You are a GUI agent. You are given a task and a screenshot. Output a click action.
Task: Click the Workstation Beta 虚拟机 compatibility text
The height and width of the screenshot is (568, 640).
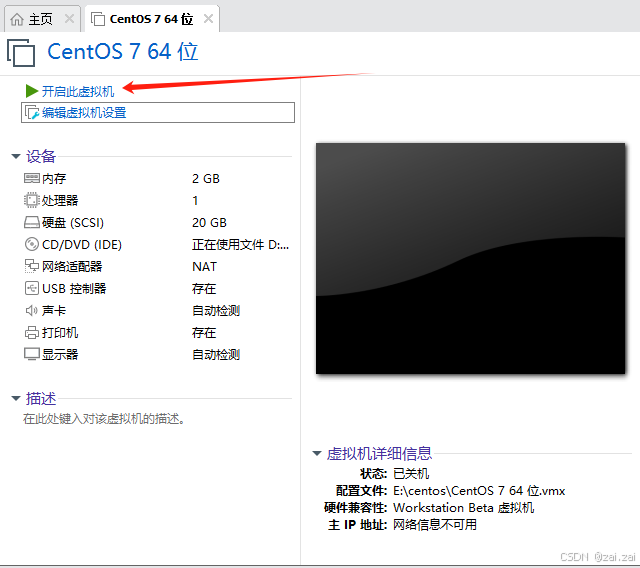[x=464, y=508]
